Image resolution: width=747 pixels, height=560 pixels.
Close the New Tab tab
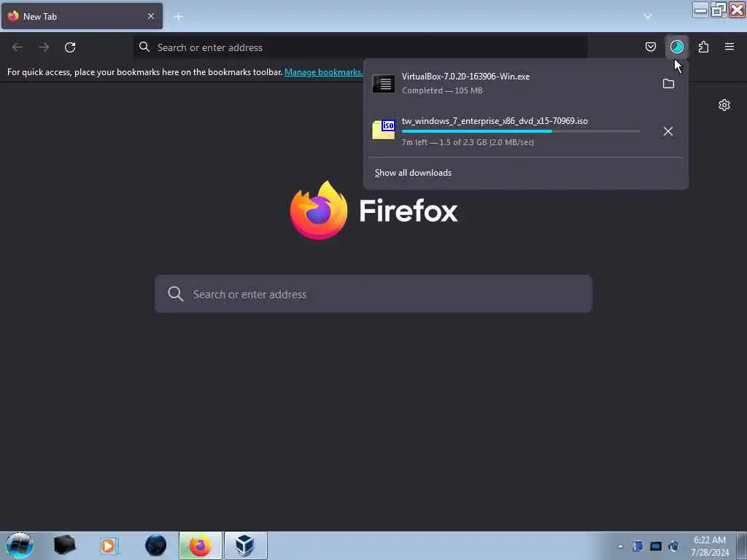(151, 16)
